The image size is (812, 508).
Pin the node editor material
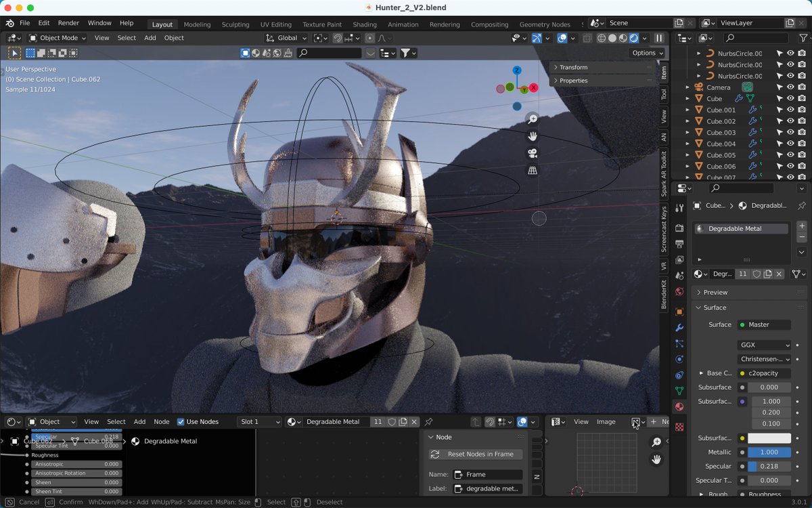[428, 421]
